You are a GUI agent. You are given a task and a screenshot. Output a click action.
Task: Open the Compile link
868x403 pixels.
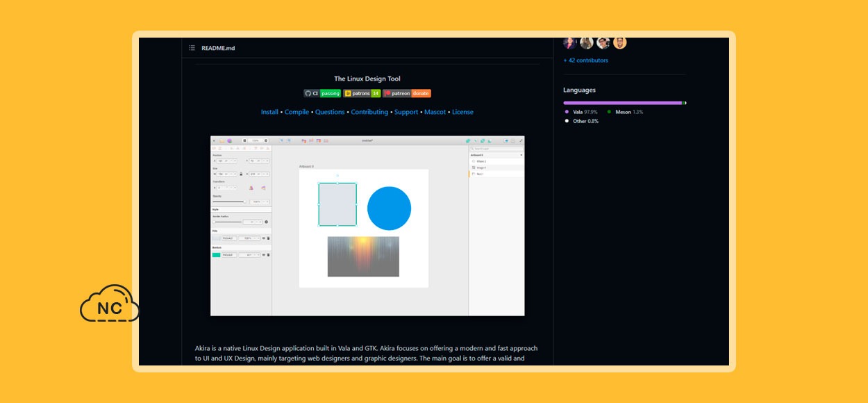(x=297, y=112)
